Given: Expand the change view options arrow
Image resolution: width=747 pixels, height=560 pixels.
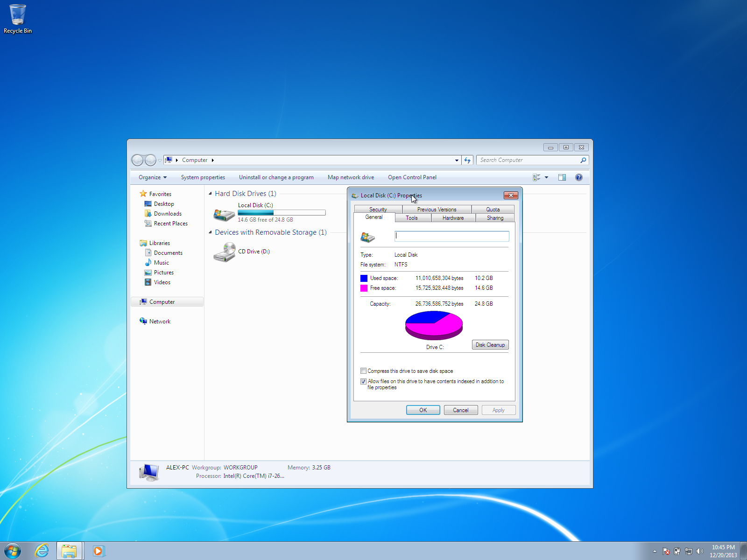Looking at the screenshot, I should [546, 177].
